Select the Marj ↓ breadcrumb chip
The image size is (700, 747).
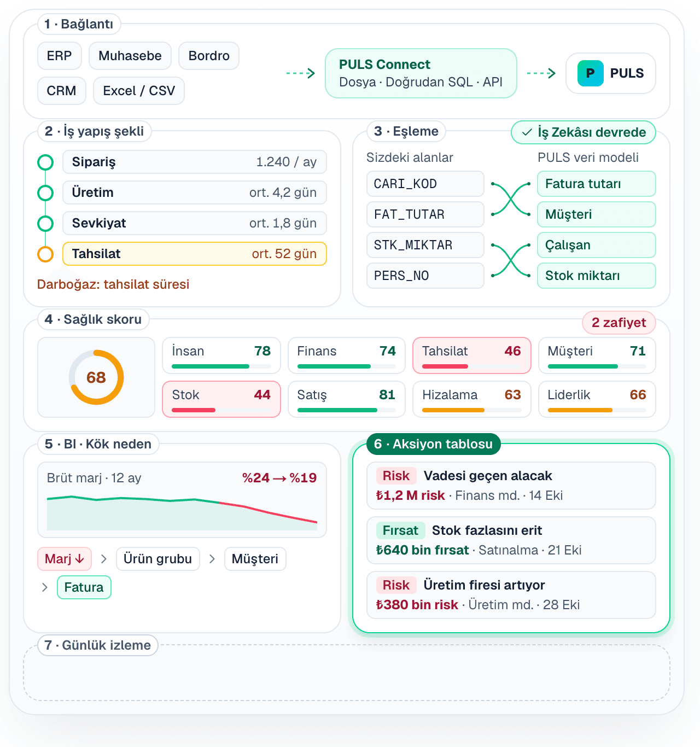tap(65, 559)
